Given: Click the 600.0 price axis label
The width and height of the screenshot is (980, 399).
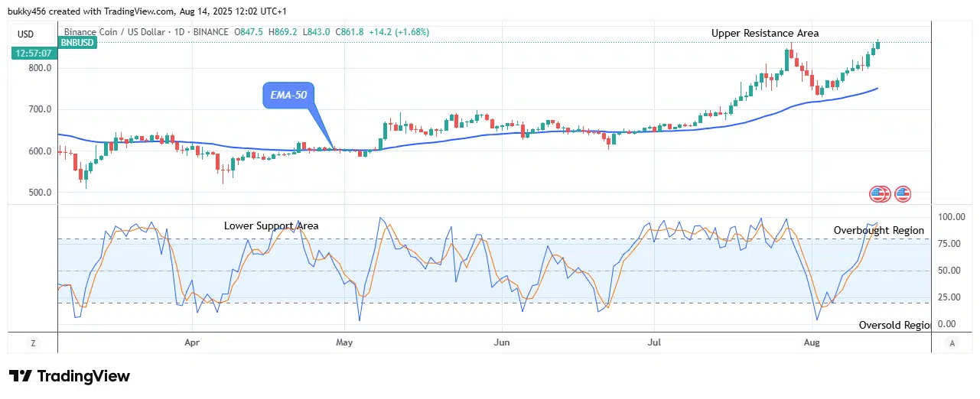Looking at the screenshot, I should pos(39,151).
